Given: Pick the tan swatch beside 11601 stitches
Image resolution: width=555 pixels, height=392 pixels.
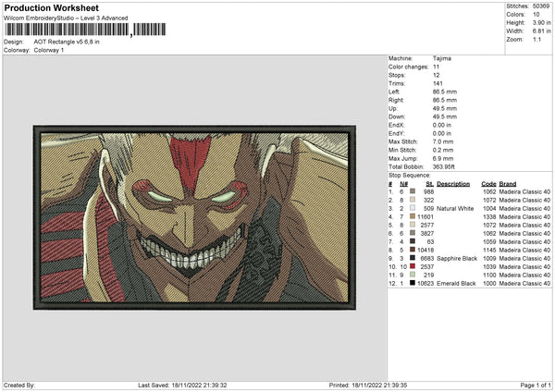Looking at the screenshot, I should 413,216.
